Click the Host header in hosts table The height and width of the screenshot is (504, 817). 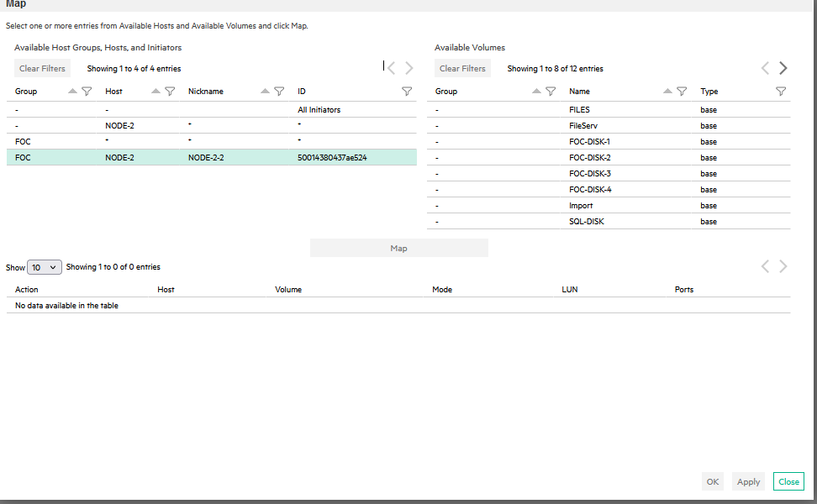click(113, 91)
